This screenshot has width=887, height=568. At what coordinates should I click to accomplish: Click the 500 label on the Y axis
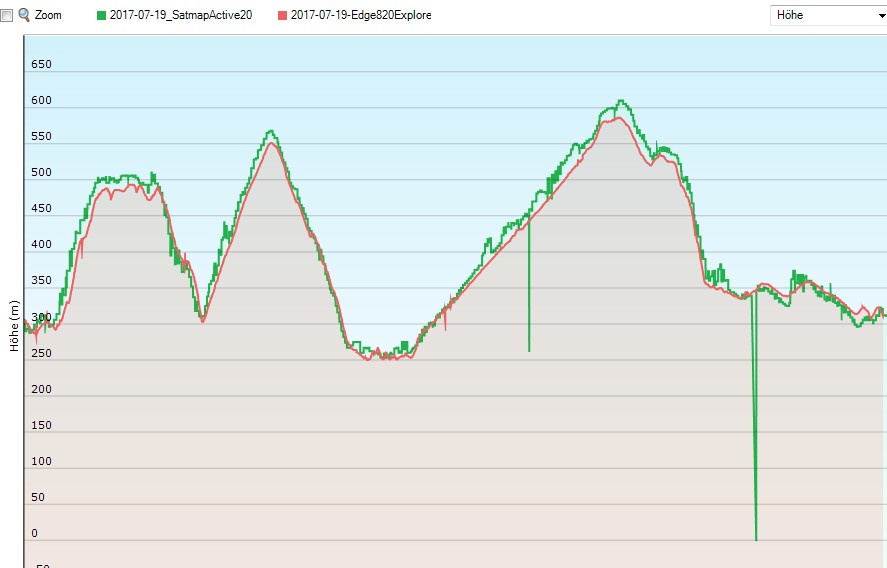[41, 173]
